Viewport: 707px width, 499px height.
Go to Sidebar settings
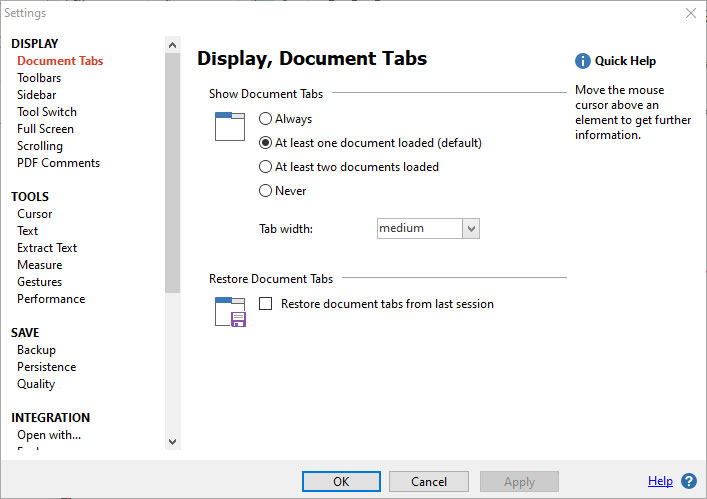(37, 95)
